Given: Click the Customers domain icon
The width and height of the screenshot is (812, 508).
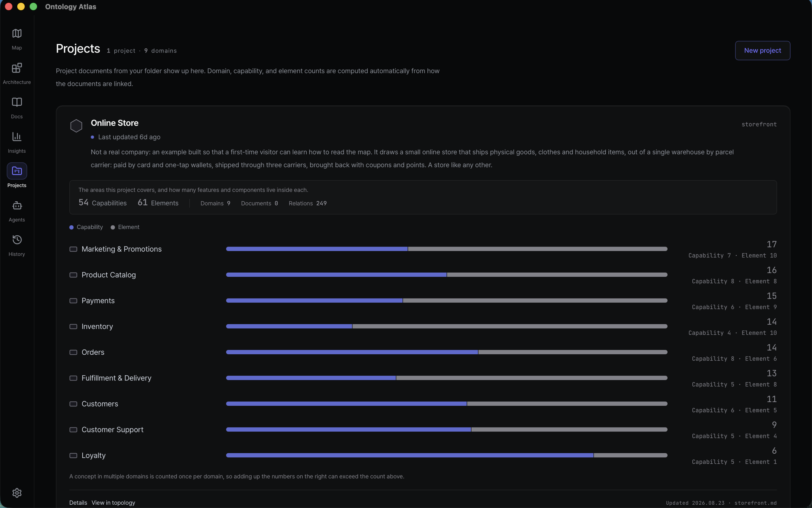Looking at the screenshot, I should [73, 404].
